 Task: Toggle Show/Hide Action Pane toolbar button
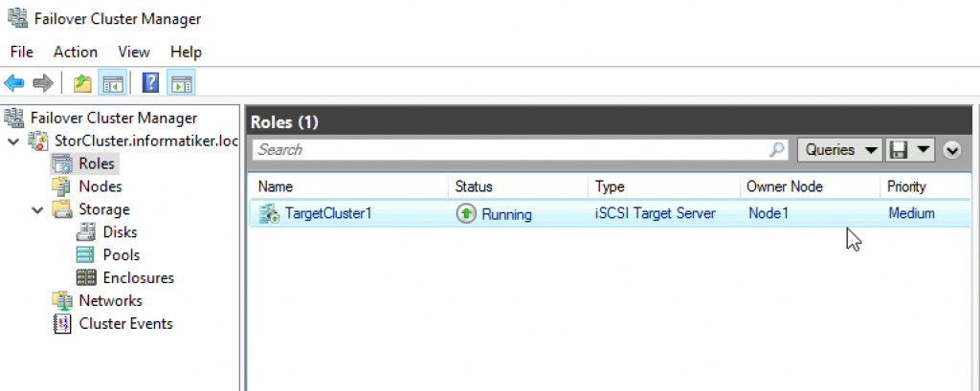pyautogui.click(x=181, y=82)
